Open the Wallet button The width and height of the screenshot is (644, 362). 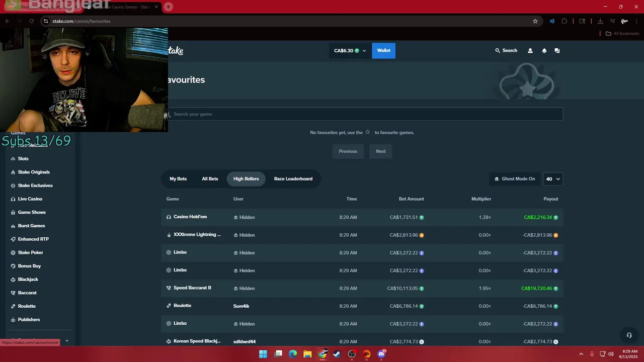tap(384, 51)
